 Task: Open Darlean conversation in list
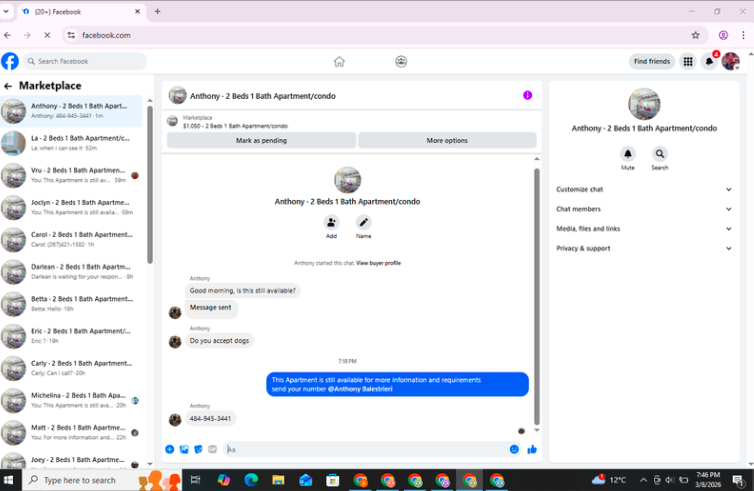71,272
